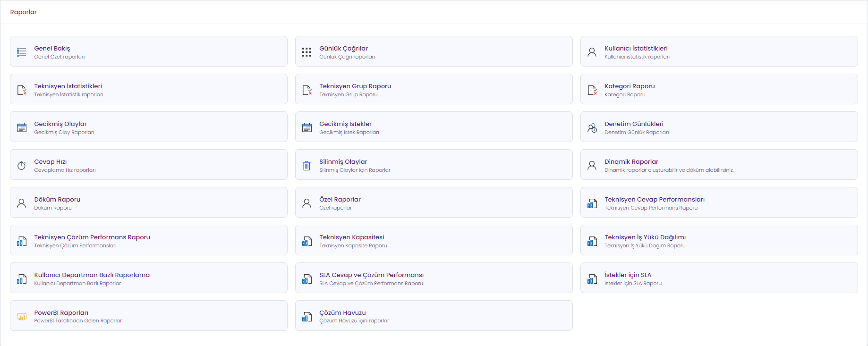Click the user icon beside Özel Raporlar
The image size is (868, 346).
coord(307,203)
